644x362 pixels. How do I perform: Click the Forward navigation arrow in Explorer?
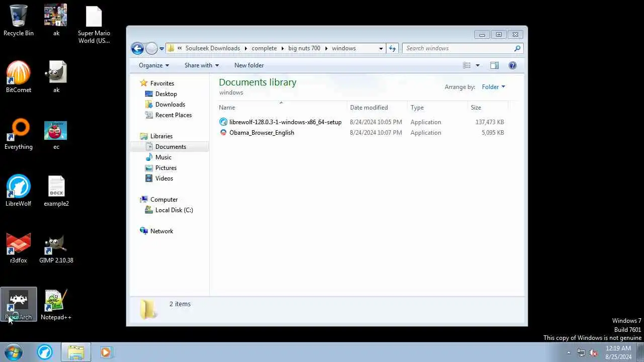pos(151,48)
